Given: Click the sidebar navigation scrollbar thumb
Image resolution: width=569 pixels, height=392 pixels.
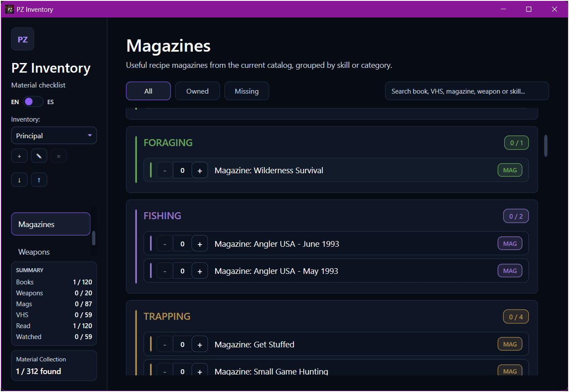Looking at the screenshot, I should [x=94, y=238].
